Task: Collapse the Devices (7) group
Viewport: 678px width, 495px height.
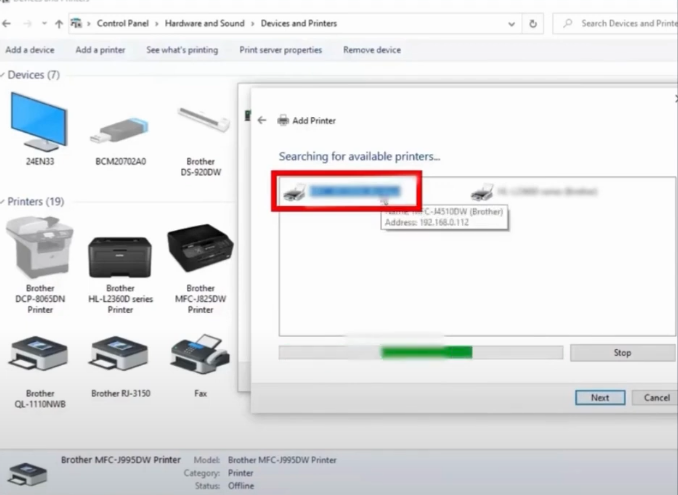Action: 4,75
